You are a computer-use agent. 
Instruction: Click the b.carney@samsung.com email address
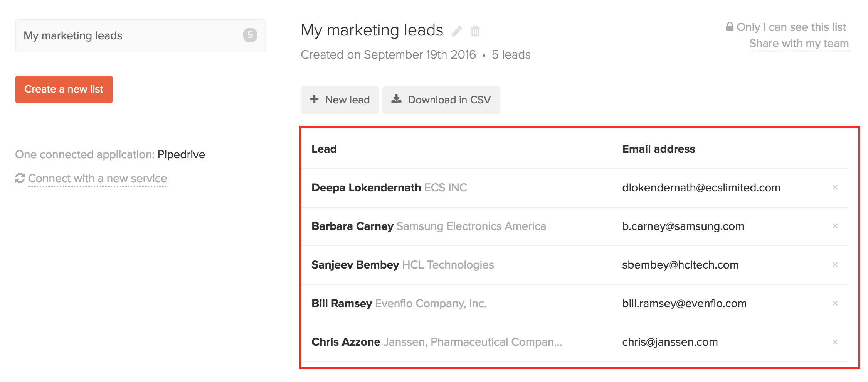click(683, 226)
